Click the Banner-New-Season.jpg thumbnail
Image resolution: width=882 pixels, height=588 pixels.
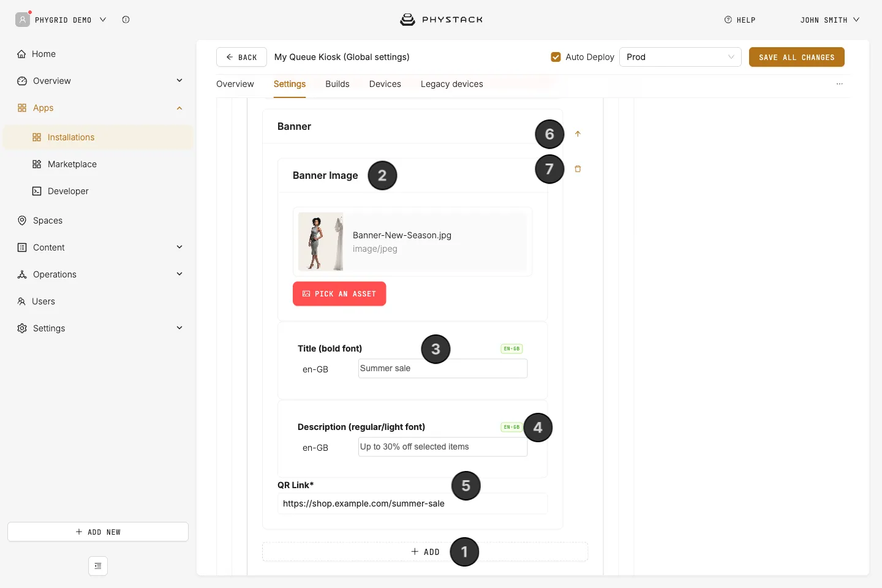coord(320,241)
